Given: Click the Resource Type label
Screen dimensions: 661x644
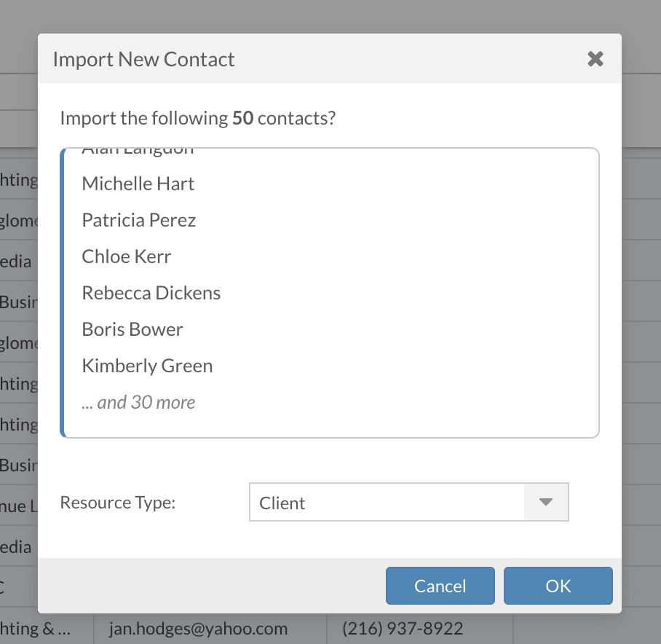Looking at the screenshot, I should coord(118,503).
